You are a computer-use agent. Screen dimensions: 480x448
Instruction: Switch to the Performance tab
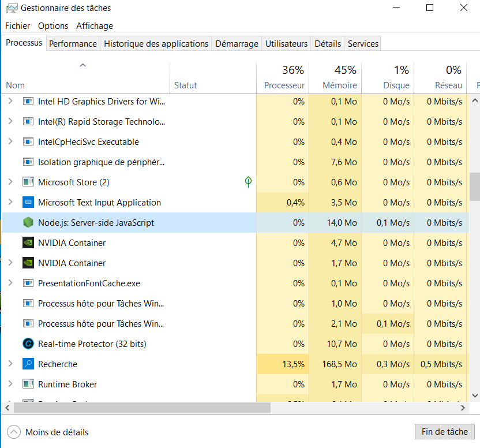pyautogui.click(x=73, y=43)
